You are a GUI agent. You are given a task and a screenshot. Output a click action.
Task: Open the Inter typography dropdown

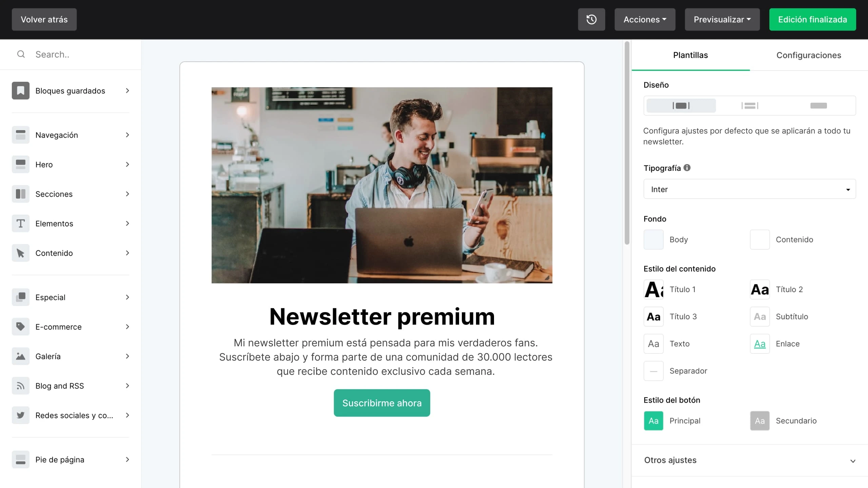[750, 189]
